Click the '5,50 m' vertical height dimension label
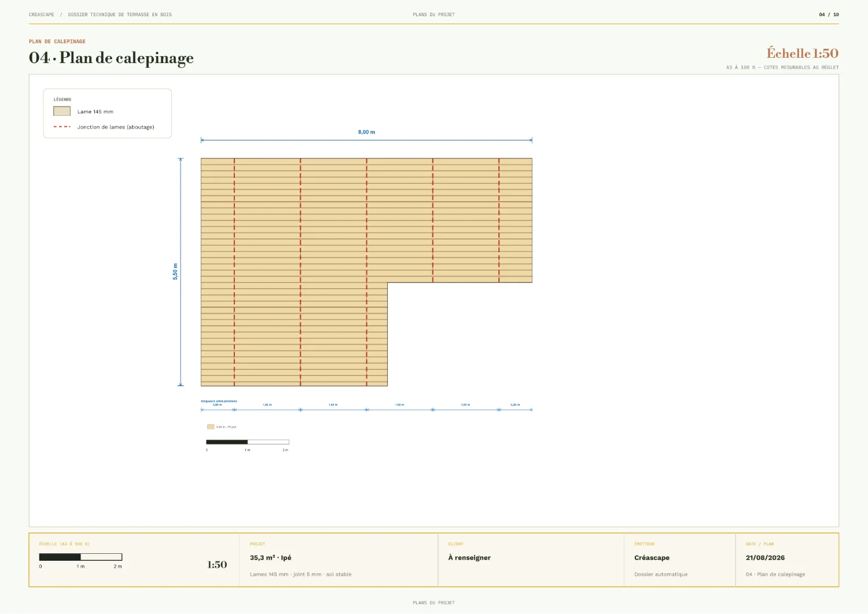868x614 pixels. [x=175, y=271]
